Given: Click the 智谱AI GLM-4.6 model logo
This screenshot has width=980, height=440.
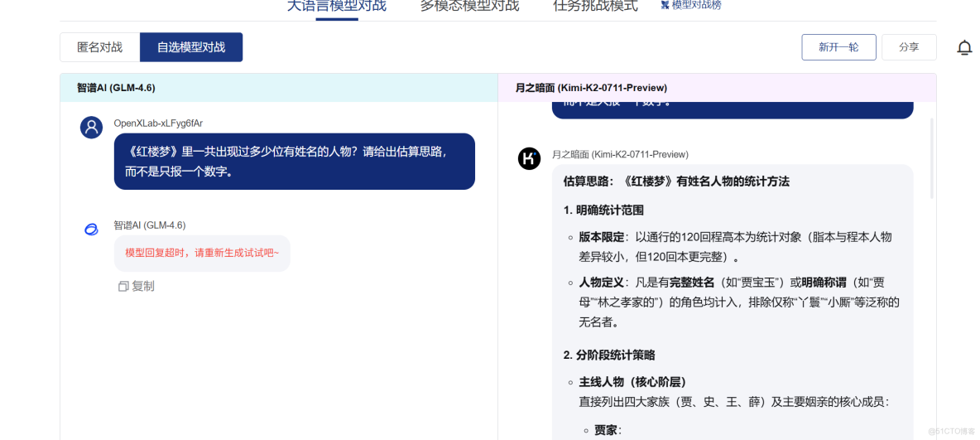Looking at the screenshot, I should 91,230.
